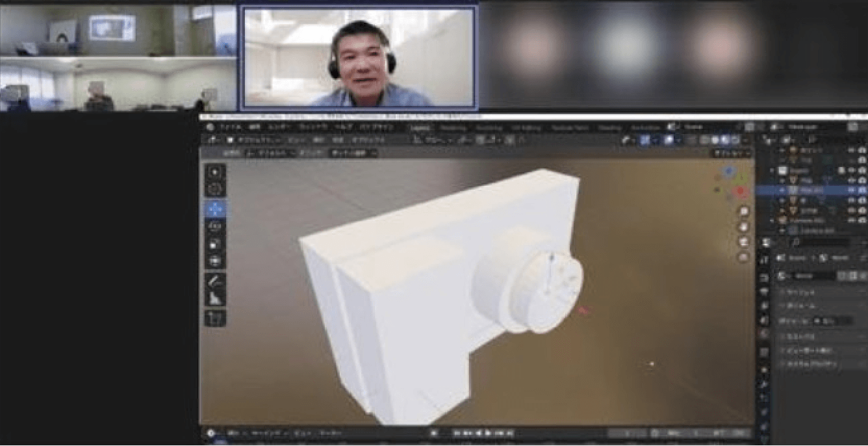
Task: Choose the Rotate tool in the toolbar
Action: click(216, 226)
